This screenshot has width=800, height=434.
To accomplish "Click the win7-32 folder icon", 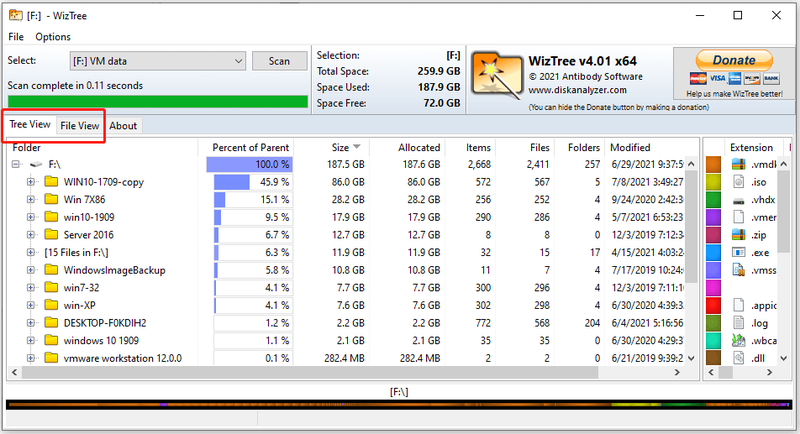I will pyautogui.click(x=51, y=287).
